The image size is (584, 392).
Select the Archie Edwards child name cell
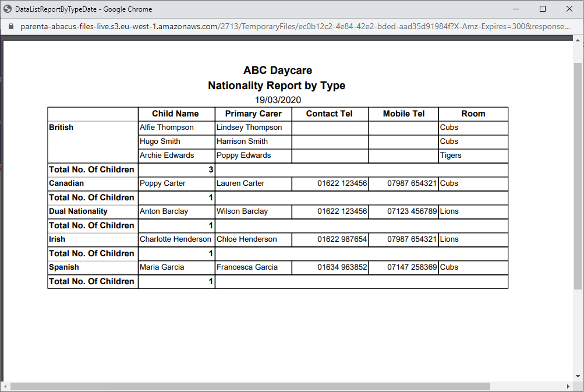pyautogui.click(x=176, y=156)
